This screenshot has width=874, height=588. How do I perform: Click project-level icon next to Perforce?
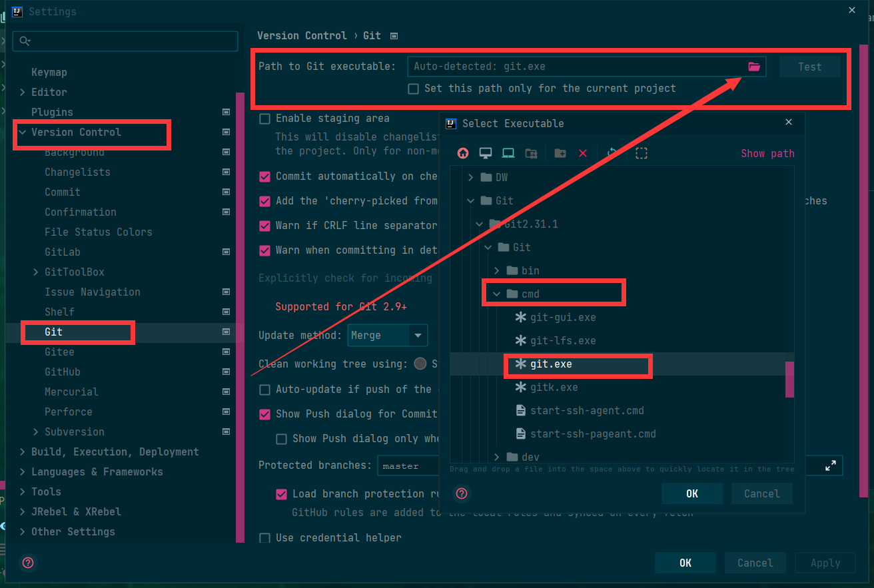(x=226, y=412)
